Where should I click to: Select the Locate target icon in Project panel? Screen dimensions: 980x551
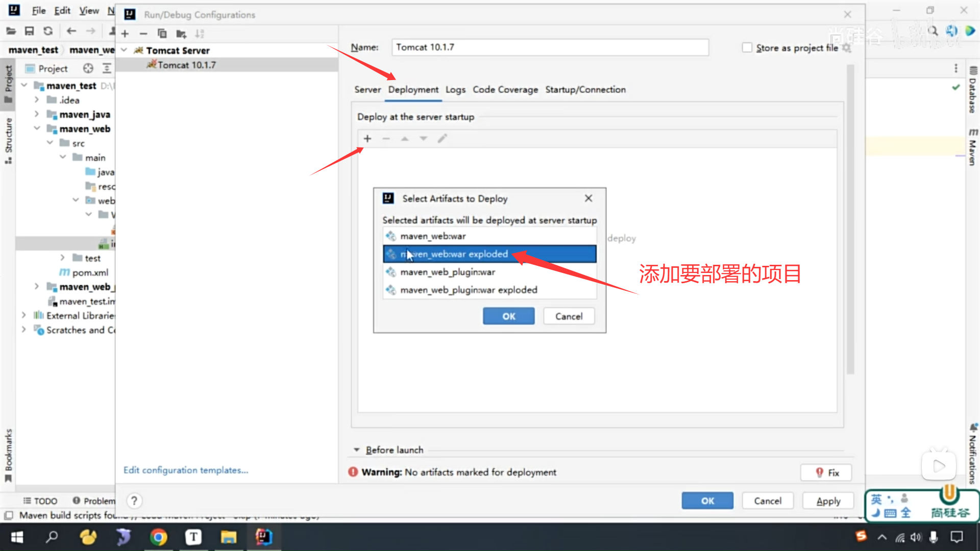point(88,68)
